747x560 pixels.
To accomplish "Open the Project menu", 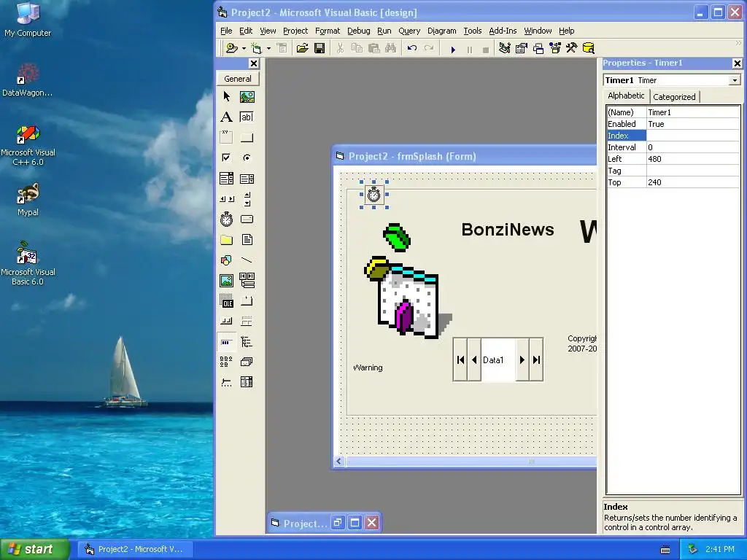I will [x=295, y=31].
